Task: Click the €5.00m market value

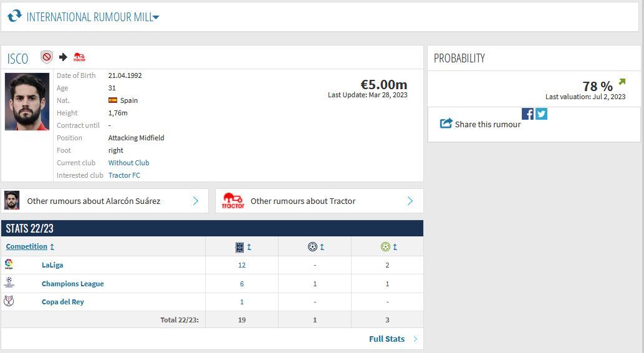Action: 384,84
